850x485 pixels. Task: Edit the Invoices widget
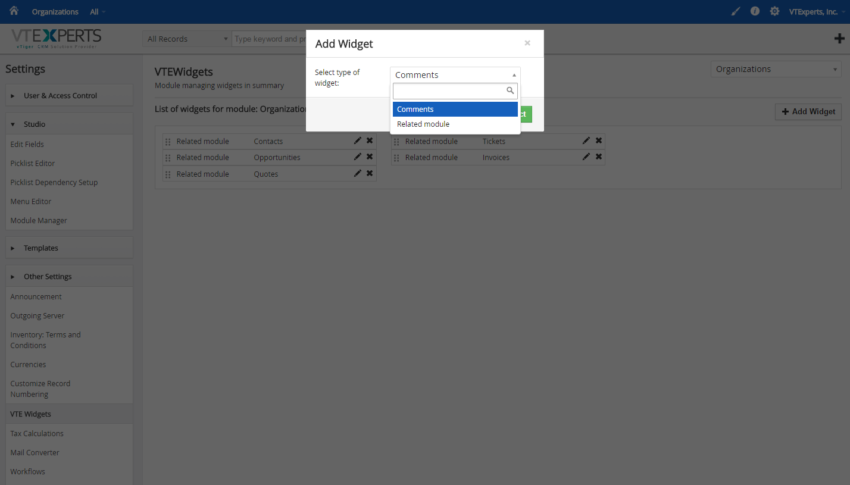[586, 157]
